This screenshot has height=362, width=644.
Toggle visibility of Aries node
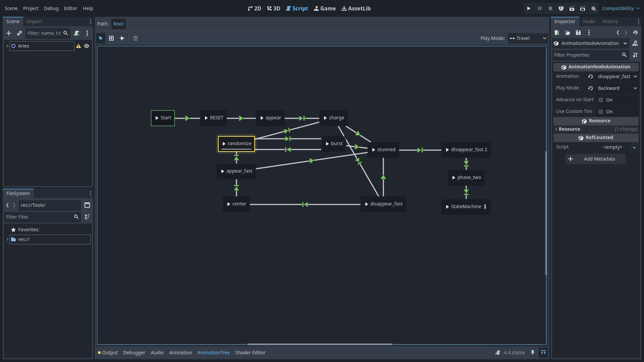tap(87, 46)
